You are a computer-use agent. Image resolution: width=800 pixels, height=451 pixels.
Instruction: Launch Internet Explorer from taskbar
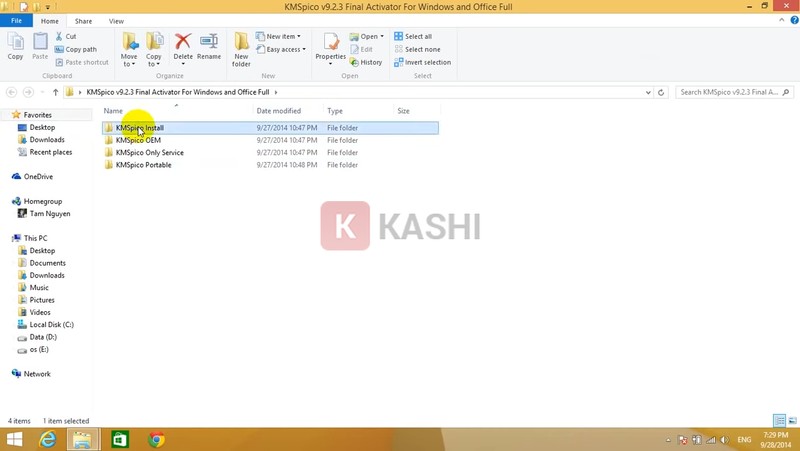[x=48, y=439]
